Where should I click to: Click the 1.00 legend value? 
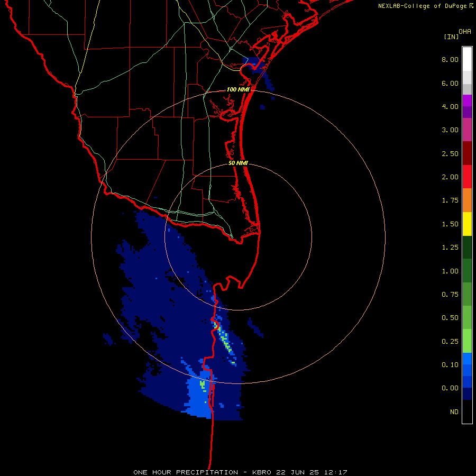coord(450,271)
